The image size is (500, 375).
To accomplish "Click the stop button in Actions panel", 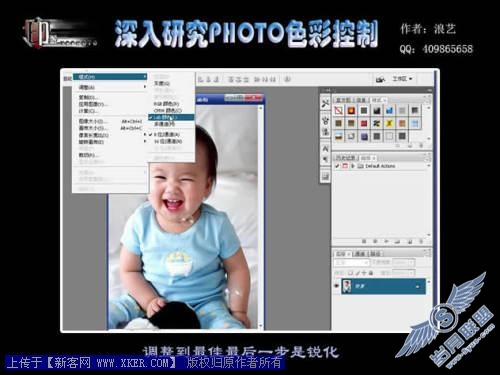I will [x=364, y=241].
